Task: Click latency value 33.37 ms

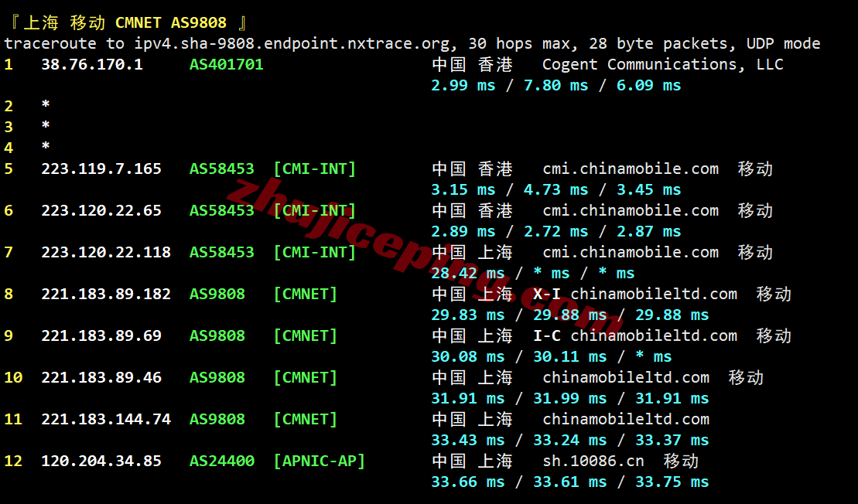Action: [672, 440]
